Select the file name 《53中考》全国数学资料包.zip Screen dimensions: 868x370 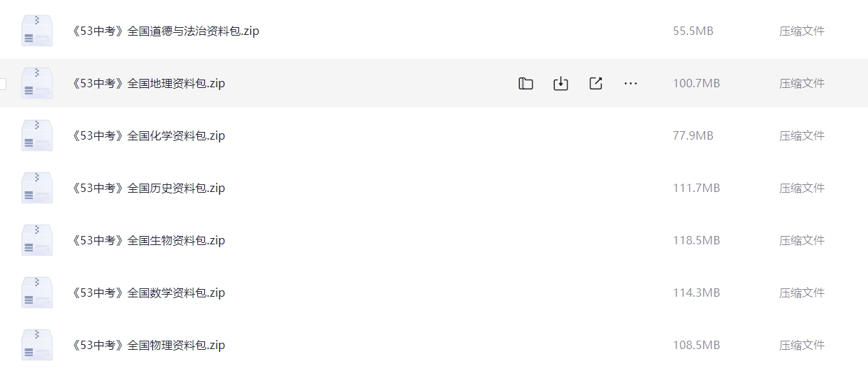pyautogui.click(x=148, y=293)
